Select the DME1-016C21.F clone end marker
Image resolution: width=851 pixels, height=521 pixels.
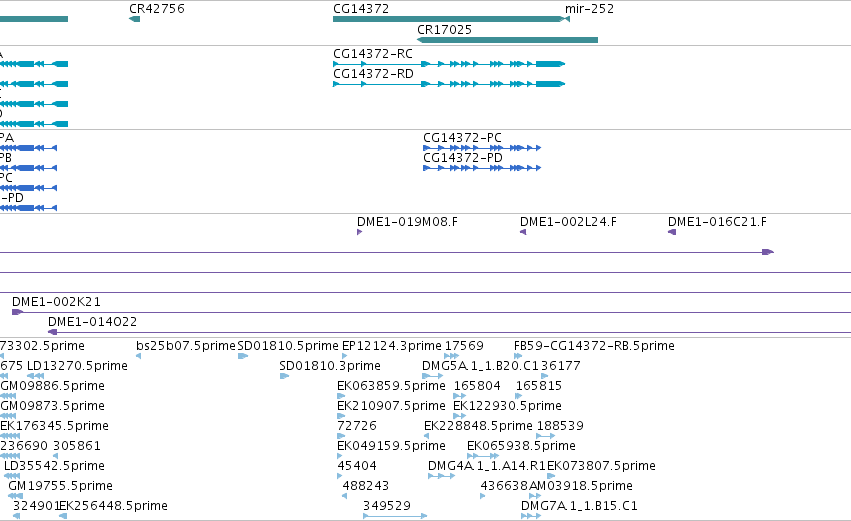(x=672, y=232)
